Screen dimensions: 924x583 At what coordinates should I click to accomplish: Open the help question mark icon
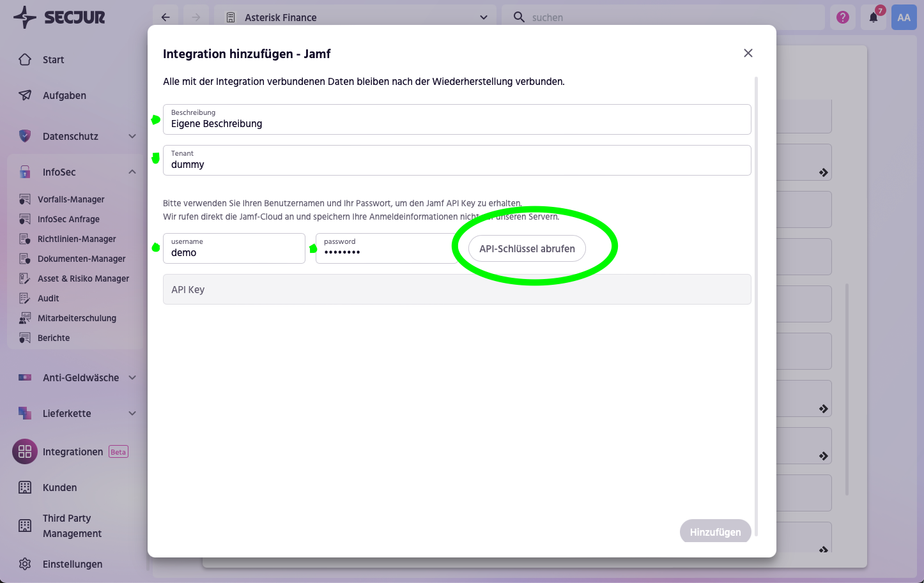tap(843, 17)
